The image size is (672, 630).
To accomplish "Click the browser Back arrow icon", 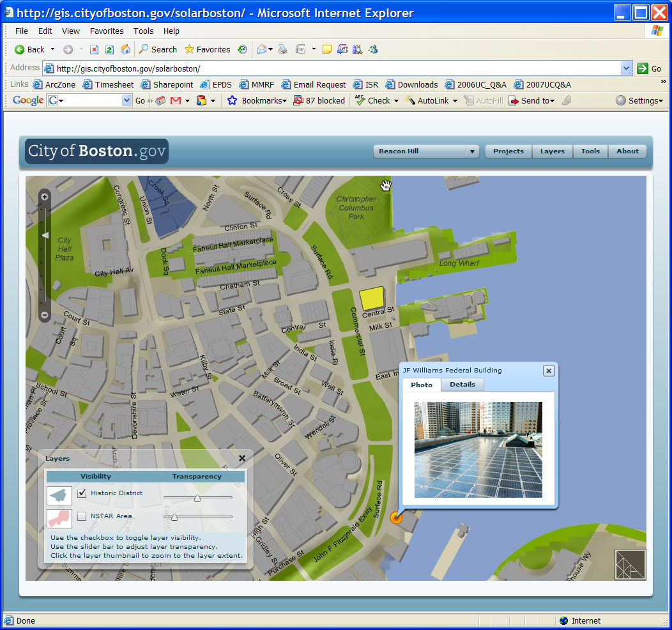I will coord(19,50).
